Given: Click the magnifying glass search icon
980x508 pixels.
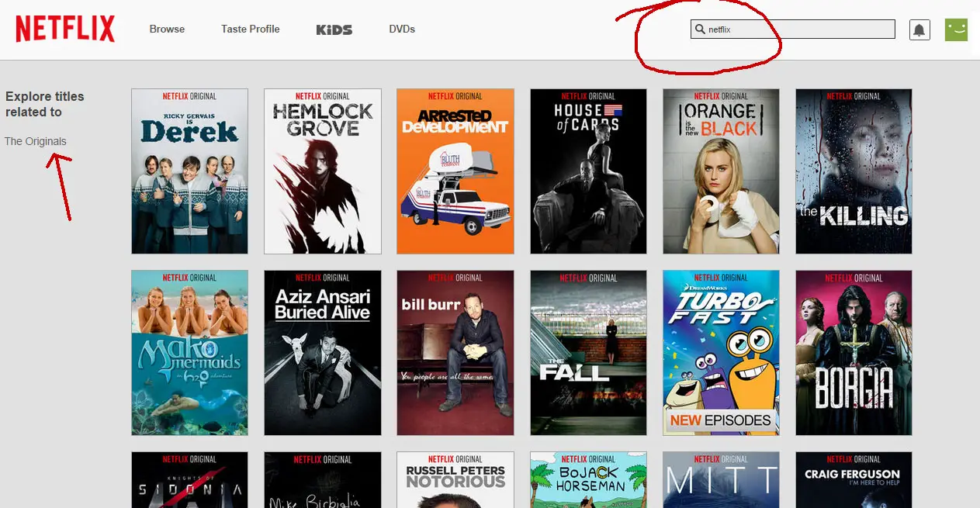Looking at the screenshot, I should pos(701,29).
